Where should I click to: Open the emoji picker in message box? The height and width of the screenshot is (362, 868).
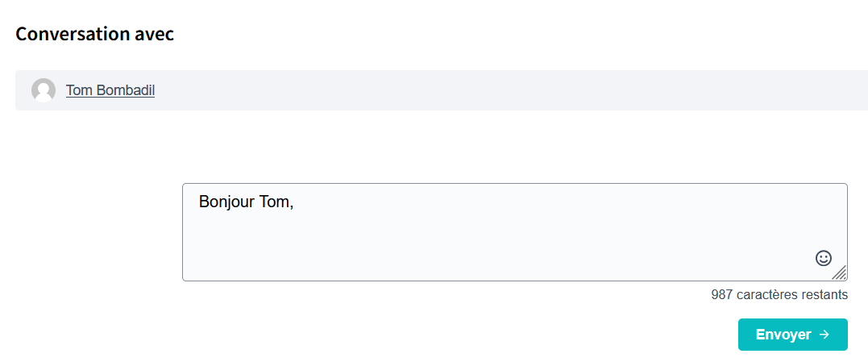click(x=823, y=258)
